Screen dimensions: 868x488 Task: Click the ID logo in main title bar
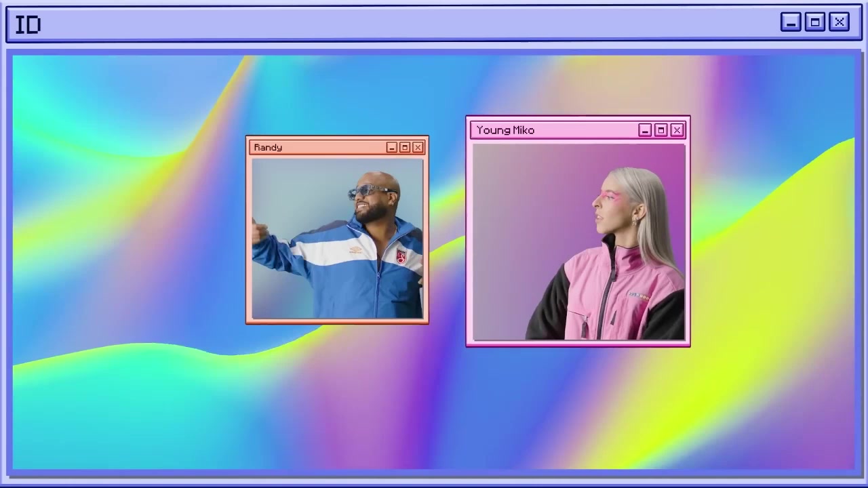click(28, 25)
